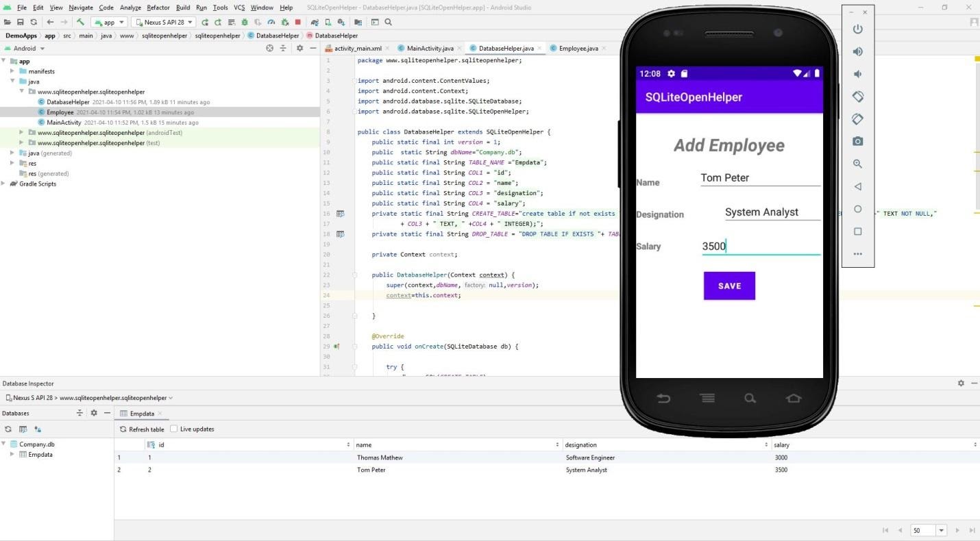980x541 pixels.
Task: Select MainActivity in the project tree
Action: (x=64, y=123)
